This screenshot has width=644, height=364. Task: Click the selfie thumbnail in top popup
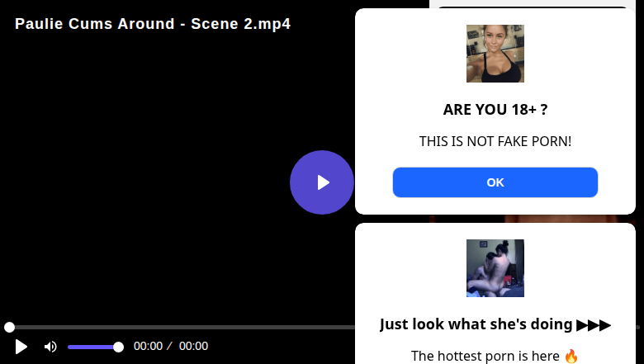495,54
